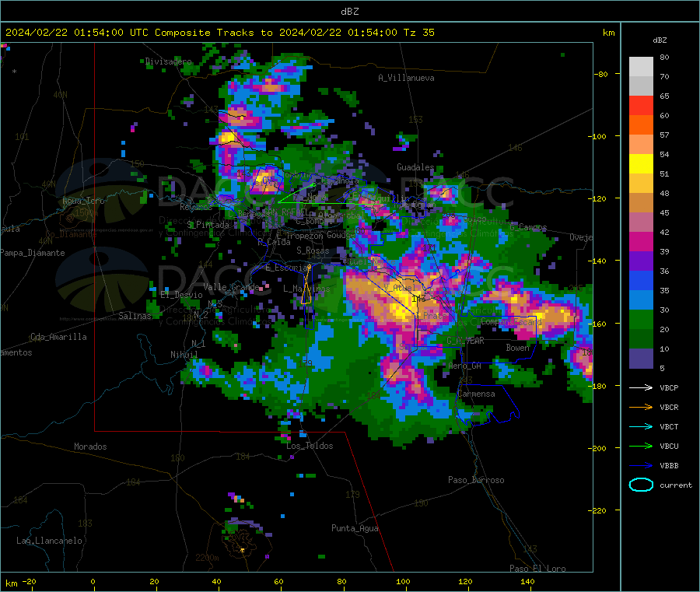
Task: Click the green VBCU arrow legend symbol
Action: click(x=641, y=446)
